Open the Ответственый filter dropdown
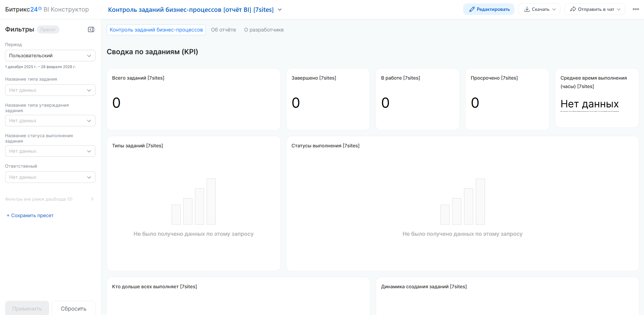Screen dimensions: 644x315 click(x=50, y=177)
